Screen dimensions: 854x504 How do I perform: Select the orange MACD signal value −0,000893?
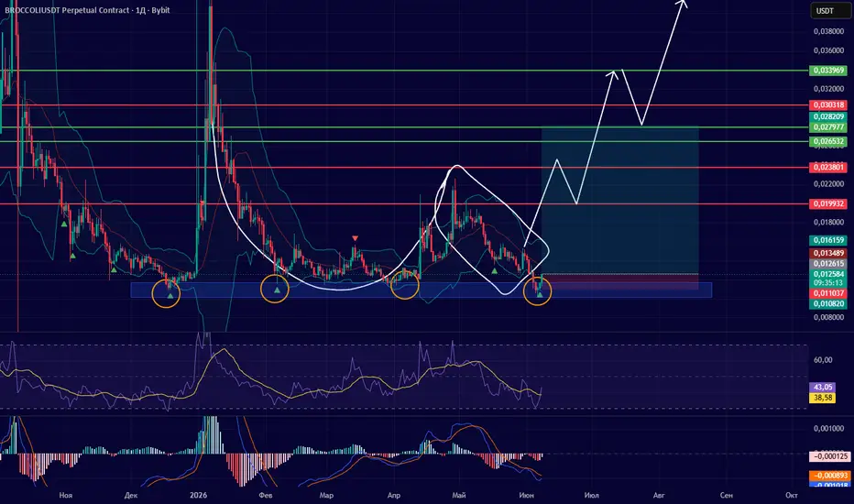click(830, 475)
